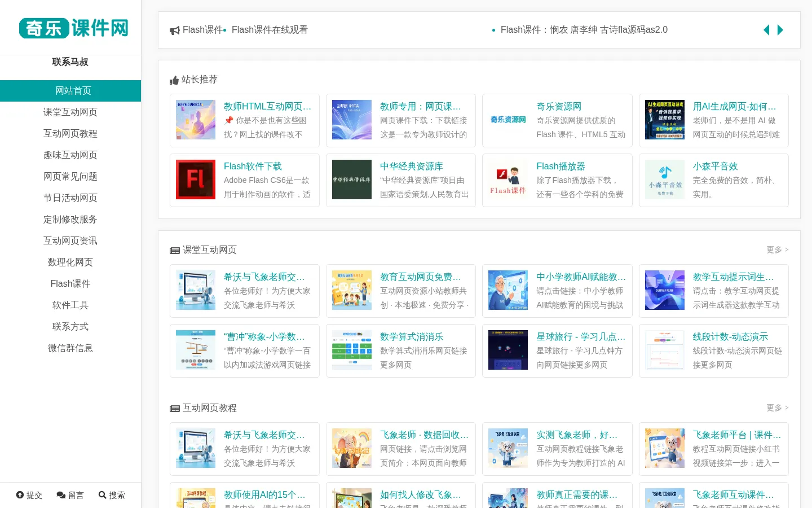812x508 pixels.
Task: Go to 互动网页资讯 in the sidebar
Action: point(70,241)
